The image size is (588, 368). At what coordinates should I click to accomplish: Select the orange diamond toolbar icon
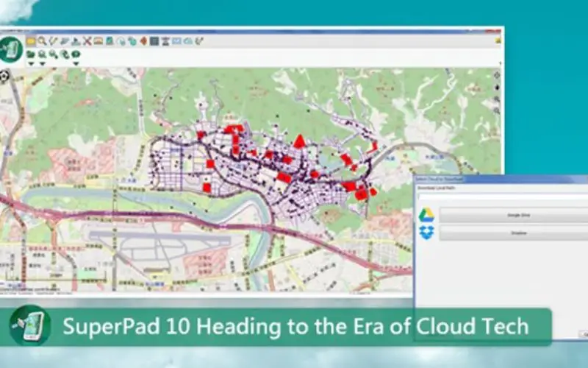point(143,41)
